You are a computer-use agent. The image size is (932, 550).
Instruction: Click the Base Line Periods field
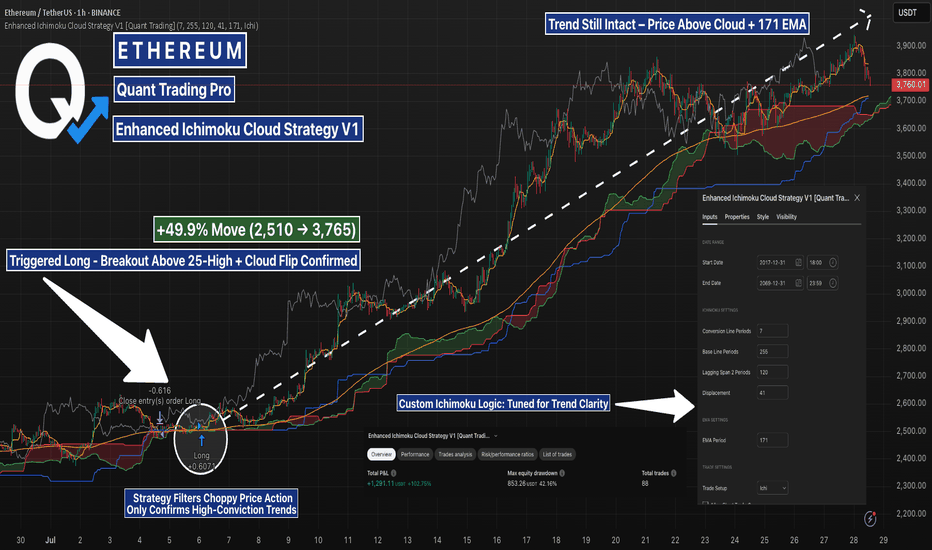pyautogui.click(x=773, y=351)
